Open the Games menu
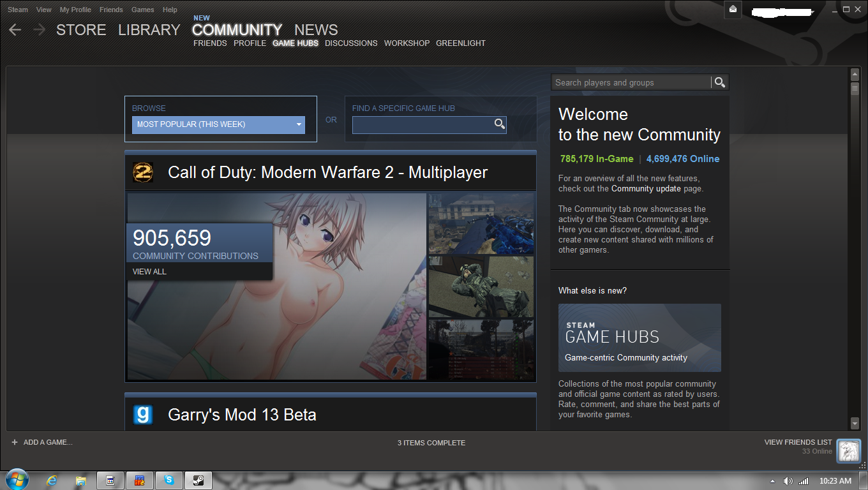The width and height of the screenshot is (868, 490). [x=142, y=10]
